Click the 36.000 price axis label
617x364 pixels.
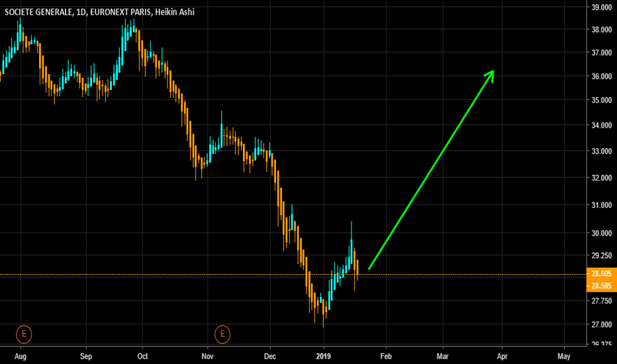[602, 76]
